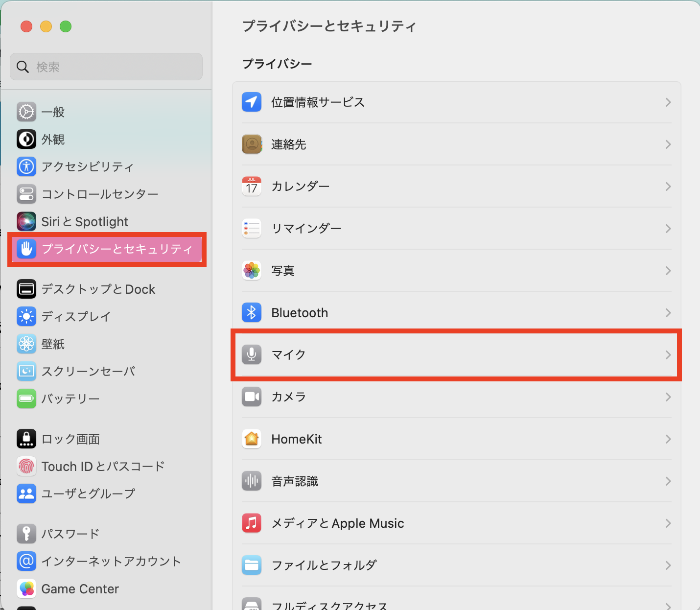Click the camera icon next to カメラ
The image size is (700, 610).
coord(252,397)
